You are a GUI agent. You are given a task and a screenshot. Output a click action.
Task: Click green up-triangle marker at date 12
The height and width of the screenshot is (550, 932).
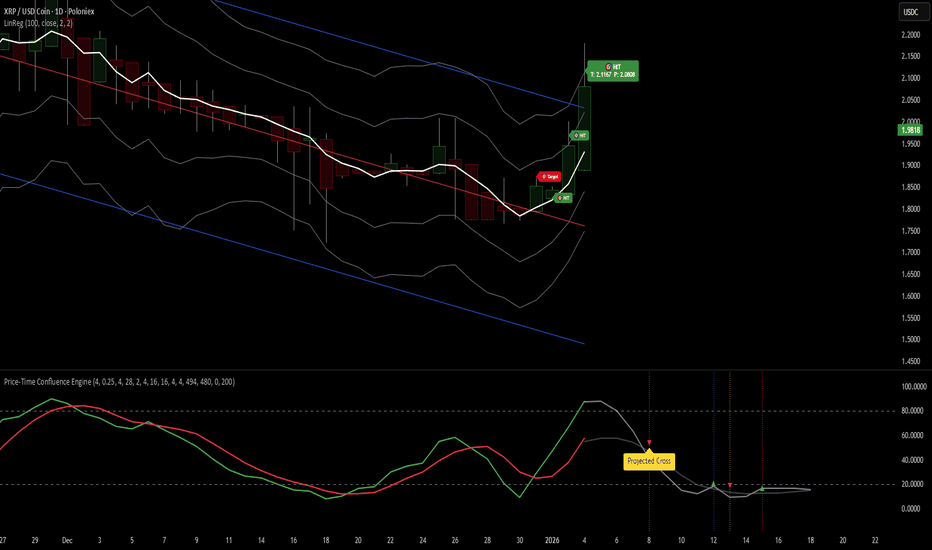point(713,485)
